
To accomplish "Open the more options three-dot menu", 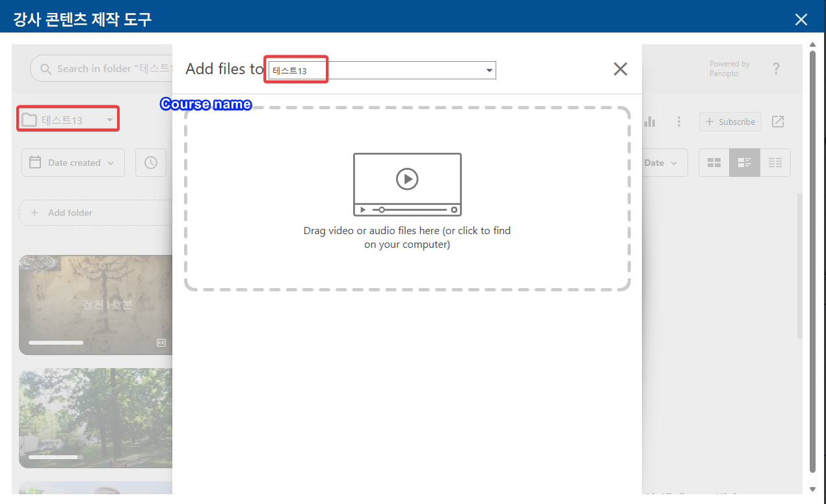I will point(679,122).
